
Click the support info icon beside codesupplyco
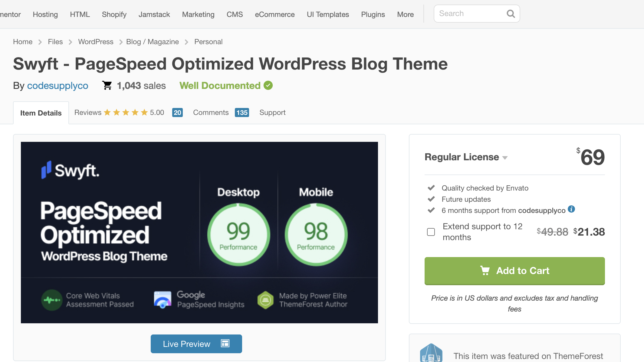571,209
